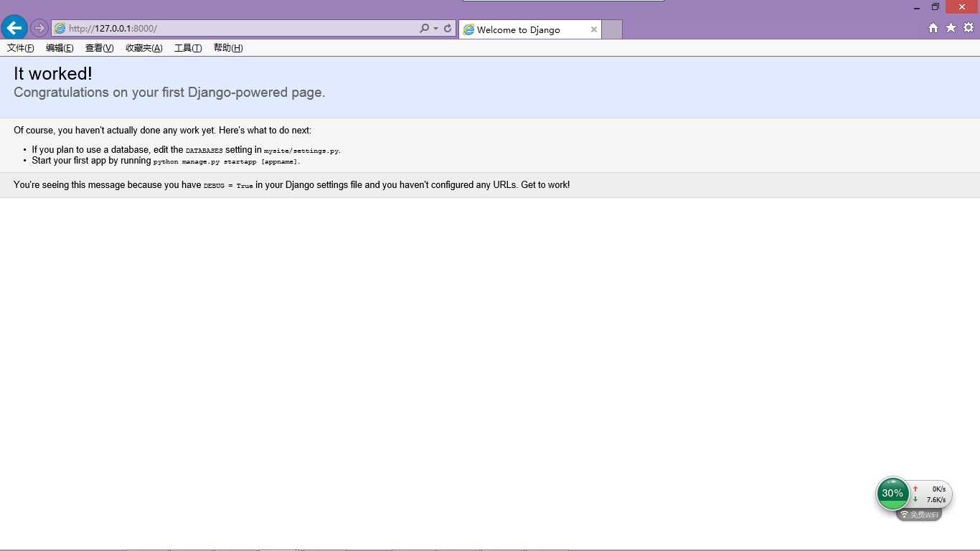Viewport: 980px width, 551px height.
Task: Open the 收藏夹(A) menu
Action: (x=144, y=48)
